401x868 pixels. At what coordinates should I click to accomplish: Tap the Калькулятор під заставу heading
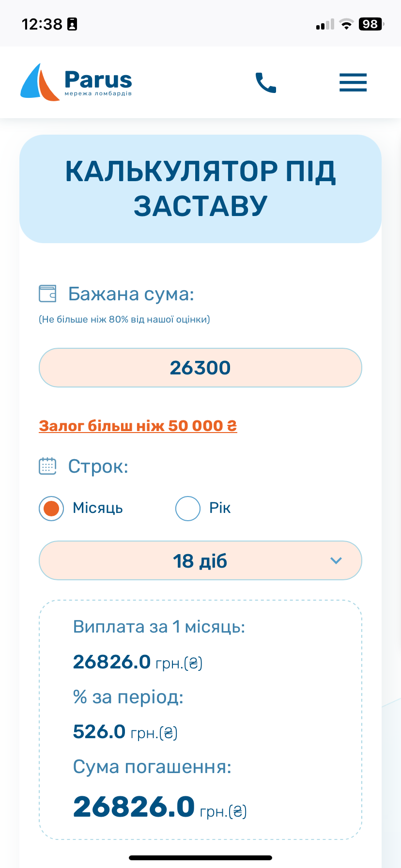[x=200, y=188]
